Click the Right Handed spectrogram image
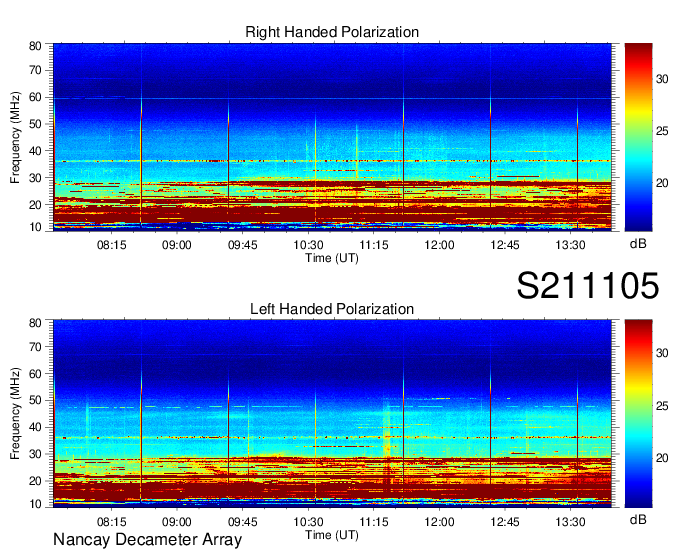680x552 pixels. 332,136
